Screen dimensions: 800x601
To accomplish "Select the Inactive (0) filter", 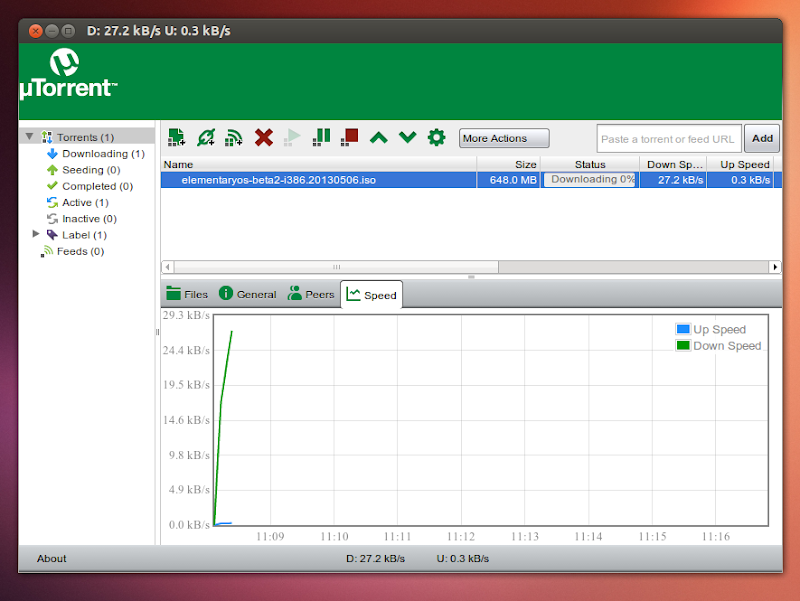I will (x=89, y=219).
